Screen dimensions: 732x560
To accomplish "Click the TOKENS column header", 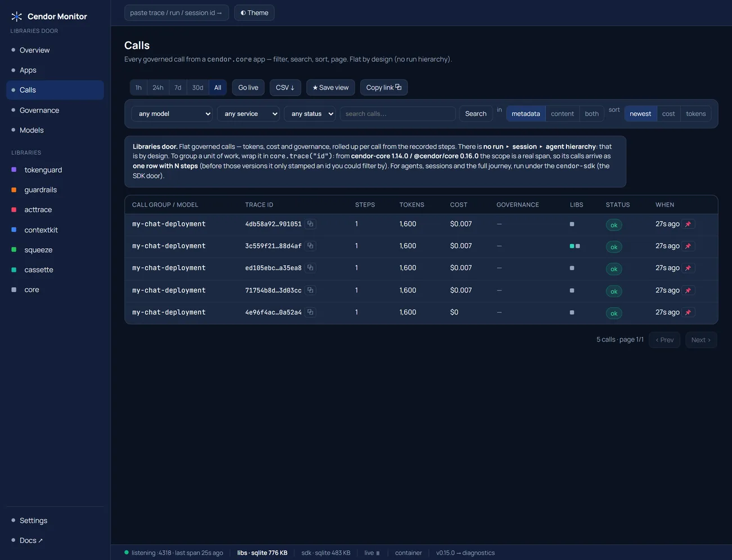I will [412, 205].
